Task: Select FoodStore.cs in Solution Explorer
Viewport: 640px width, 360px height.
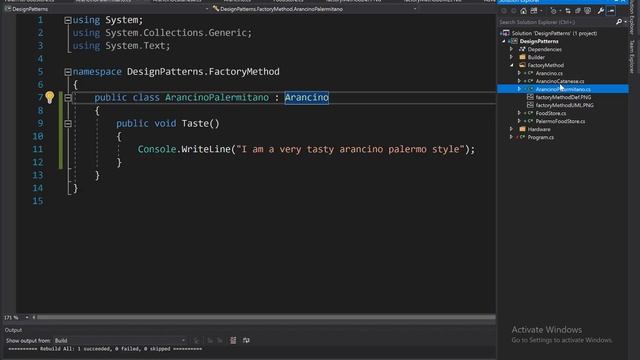Action: tap(551, 113)
